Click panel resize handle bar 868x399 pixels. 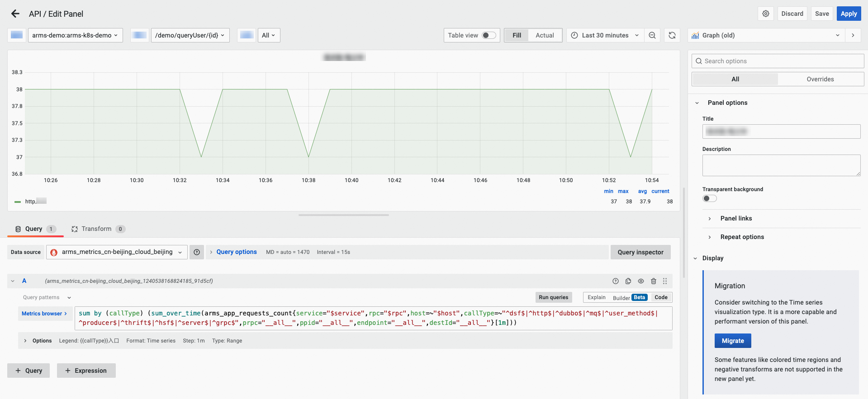[344, 215]
